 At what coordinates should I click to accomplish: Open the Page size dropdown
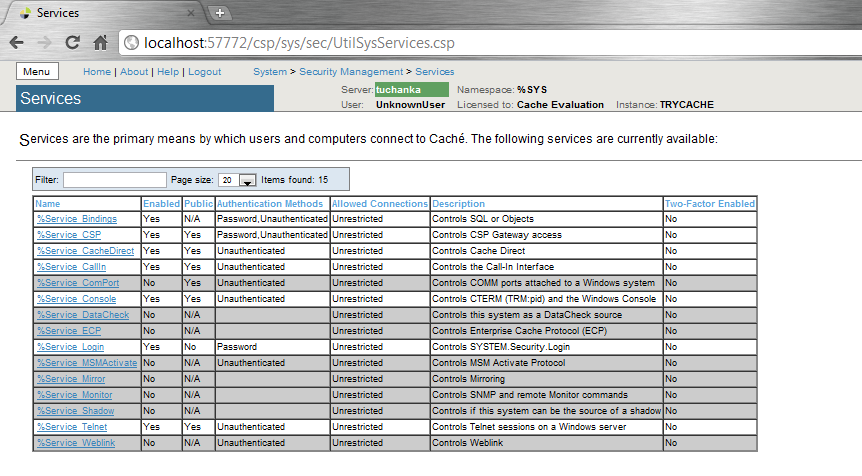238,180
